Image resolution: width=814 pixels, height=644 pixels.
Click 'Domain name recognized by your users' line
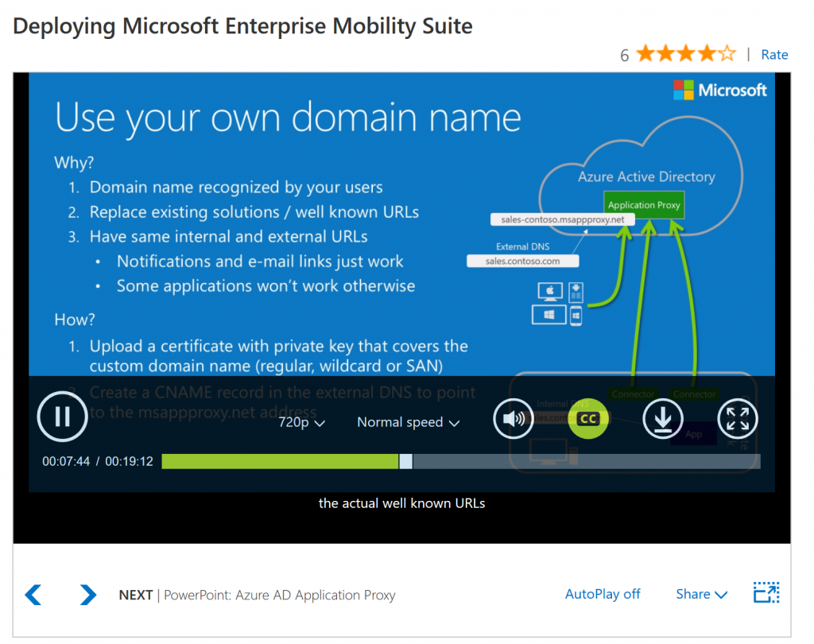coord(236,188)
